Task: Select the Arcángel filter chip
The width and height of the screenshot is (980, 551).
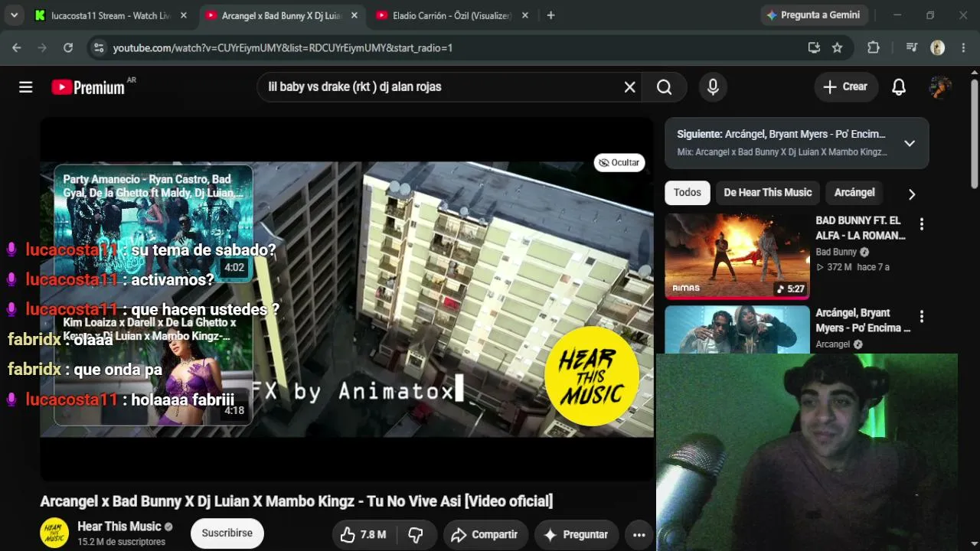Action: (854, 193)
